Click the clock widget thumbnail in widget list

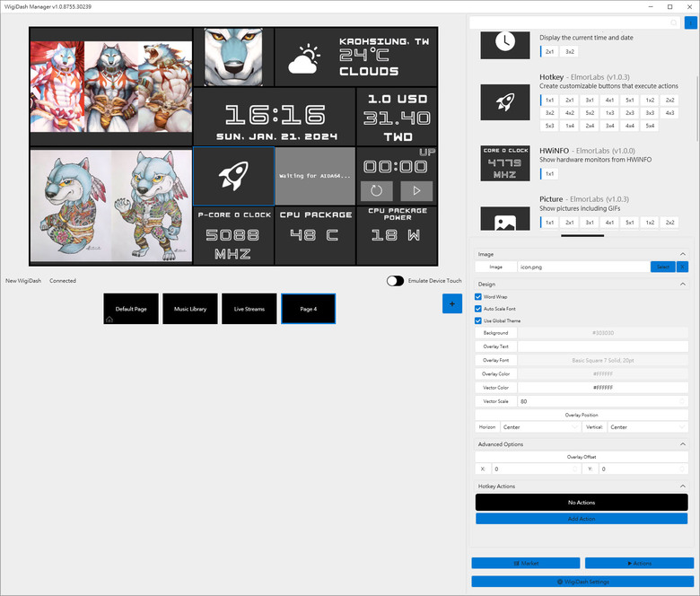[505, 45]
